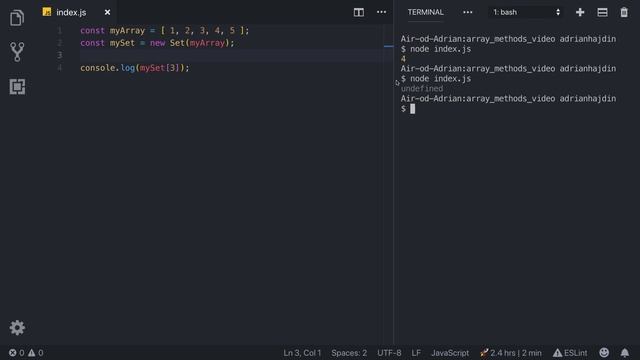The width and height of the screenshot is (640, 360).
Task: Open the terminal panel's more views ellipsis
Action: (x=468, y=12)
